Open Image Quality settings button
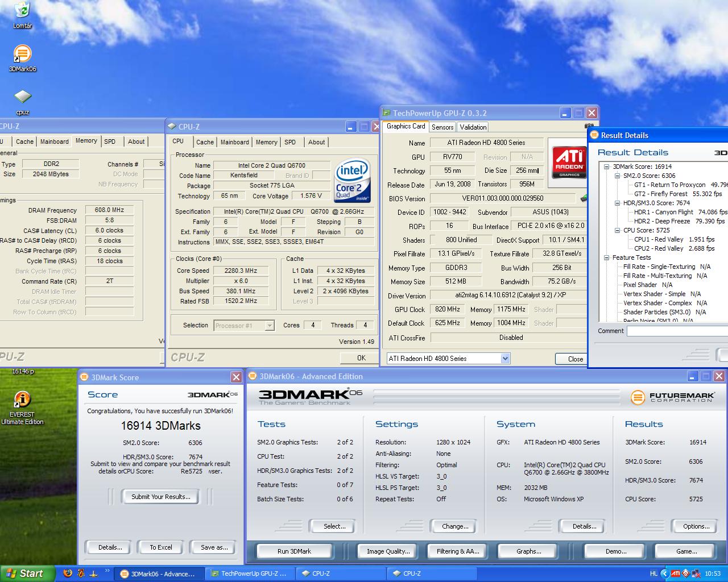728x582 pixels. [x=388, y=551]
